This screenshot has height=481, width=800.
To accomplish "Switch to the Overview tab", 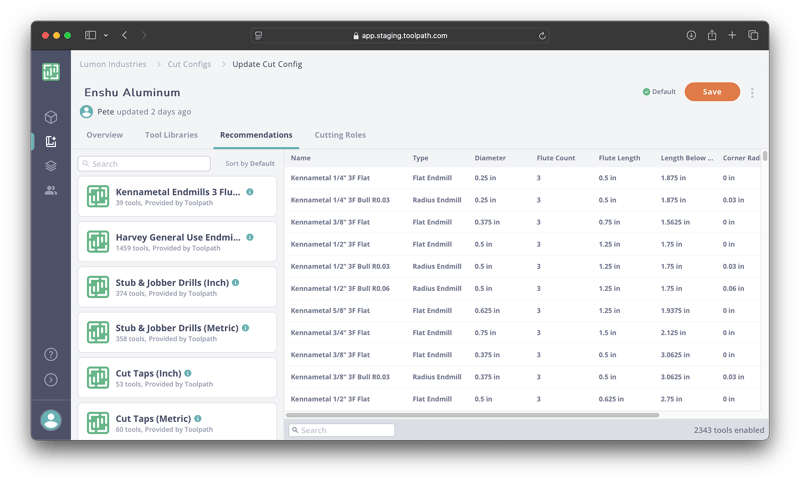I will pos(105,135).
